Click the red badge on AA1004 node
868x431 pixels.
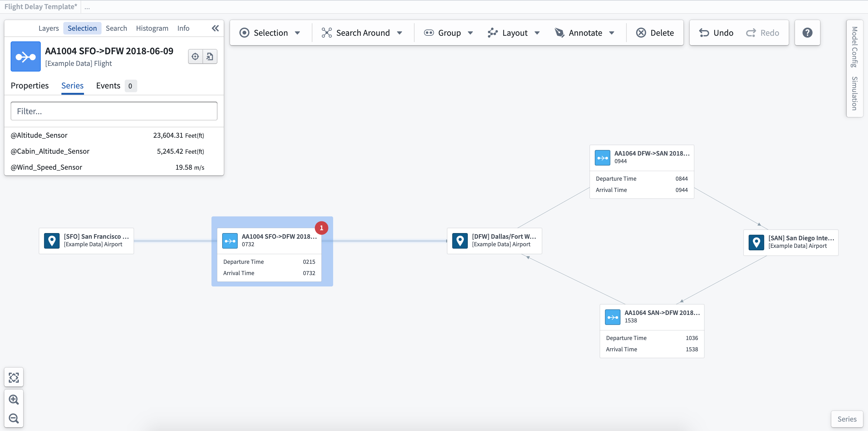(x=322, y=228)
